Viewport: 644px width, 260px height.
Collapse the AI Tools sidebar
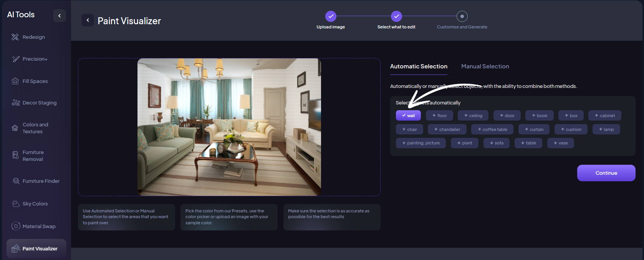coord(60,16)
